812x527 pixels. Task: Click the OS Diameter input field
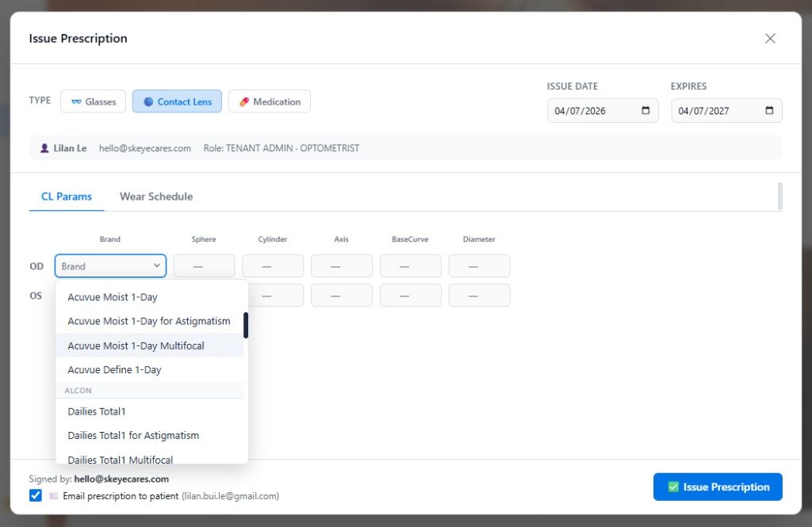tap(479, 296)
